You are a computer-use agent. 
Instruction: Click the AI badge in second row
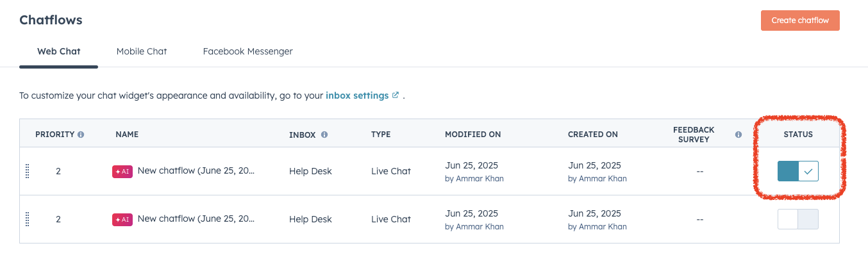122,220
